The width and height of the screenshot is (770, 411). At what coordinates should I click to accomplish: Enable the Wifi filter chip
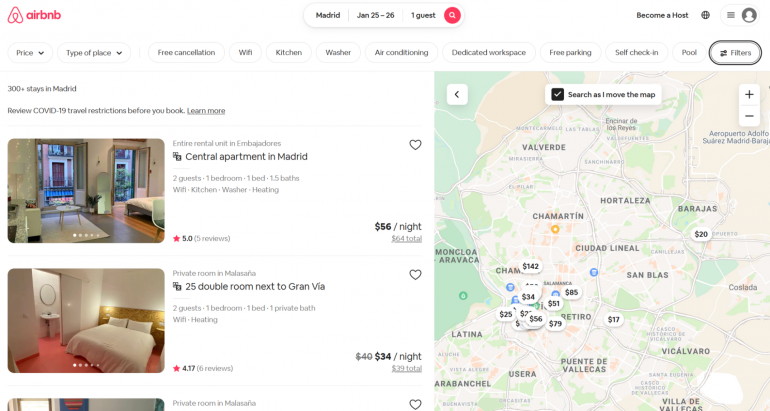point(245,53)
